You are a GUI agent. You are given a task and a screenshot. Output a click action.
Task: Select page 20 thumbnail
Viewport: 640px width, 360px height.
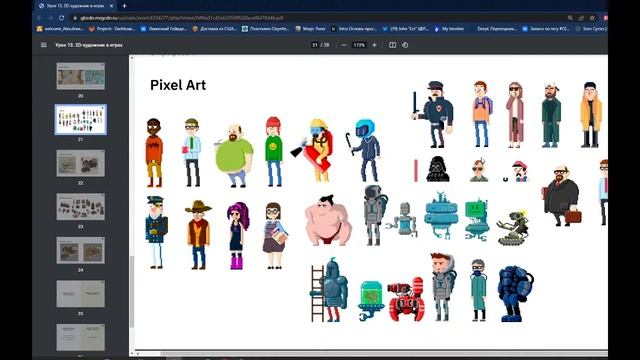(80, 76)
